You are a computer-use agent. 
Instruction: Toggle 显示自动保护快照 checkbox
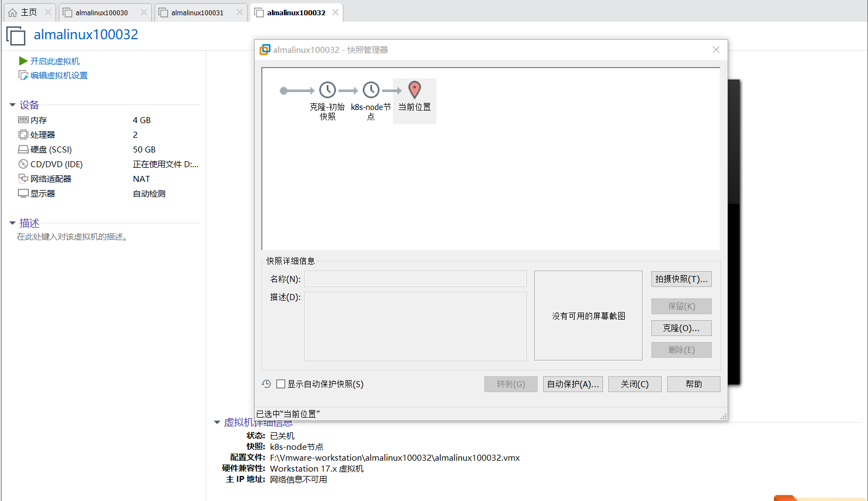[x=281, y=384]
